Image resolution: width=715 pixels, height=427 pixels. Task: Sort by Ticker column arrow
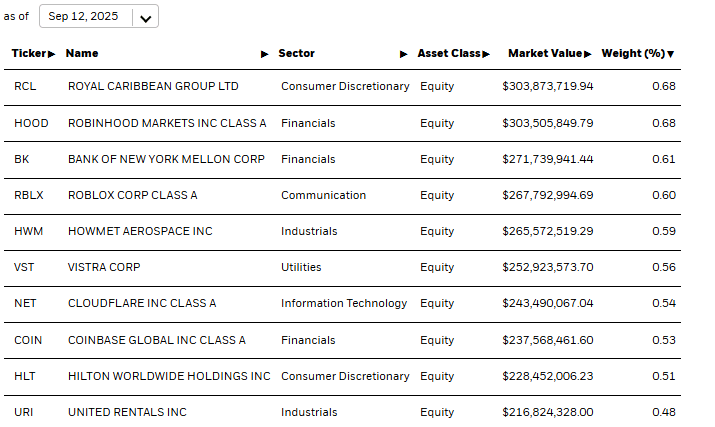52,54
